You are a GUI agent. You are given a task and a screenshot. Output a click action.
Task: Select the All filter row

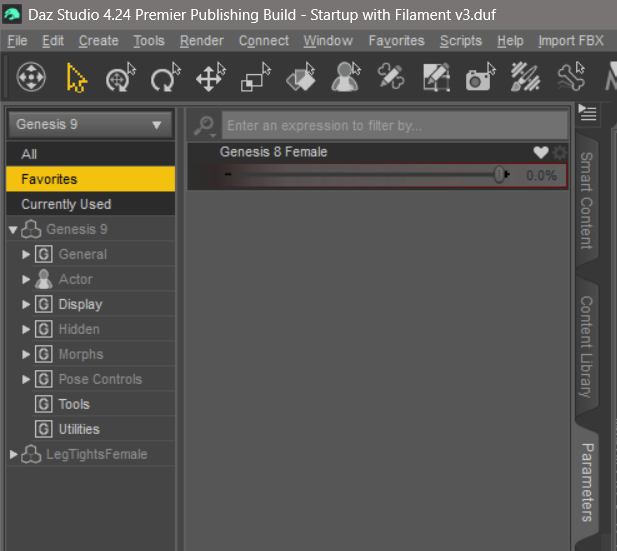tap(91, 154)
